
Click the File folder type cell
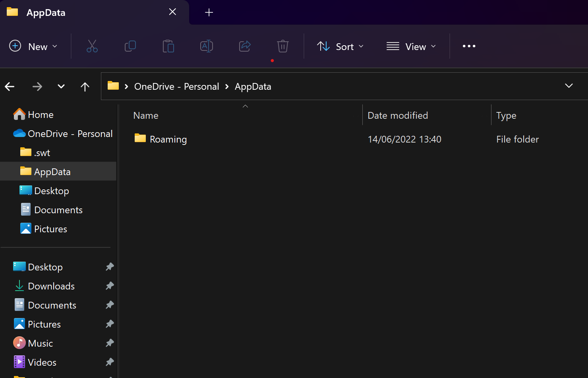(x=517, y=139)
